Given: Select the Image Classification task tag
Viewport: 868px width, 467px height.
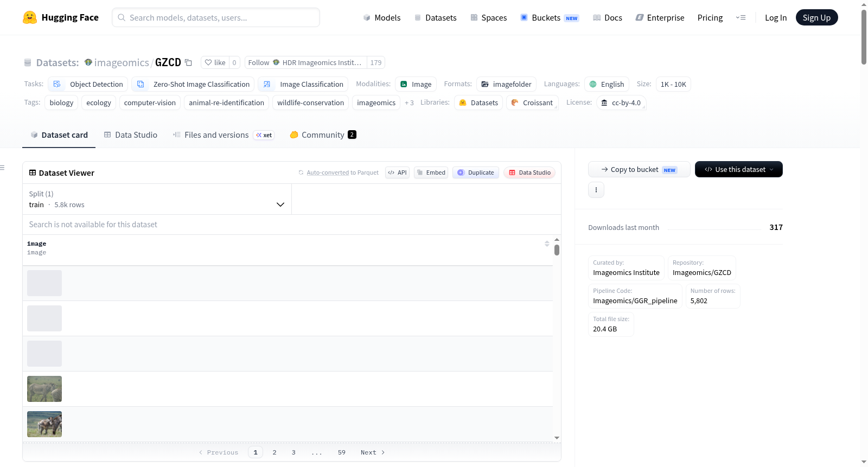Looking at the screenshot, I should click(x=303, y=84).
